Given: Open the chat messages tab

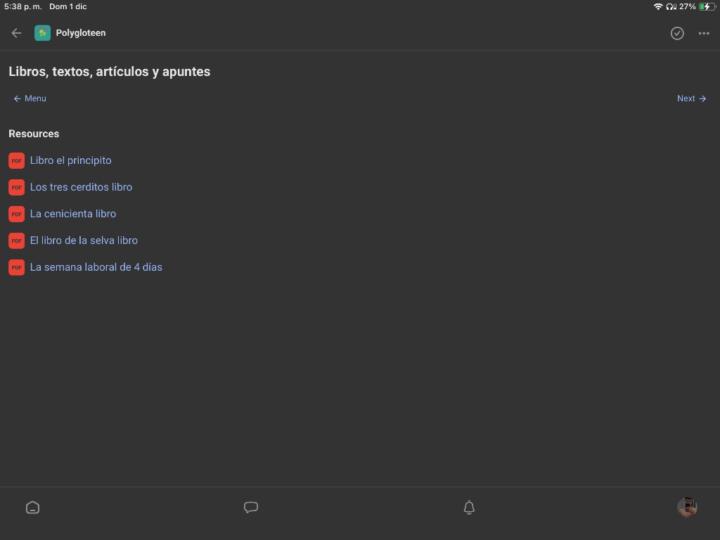Looking at the screenshot, I should pyautogui.click(x=251, y=507).
